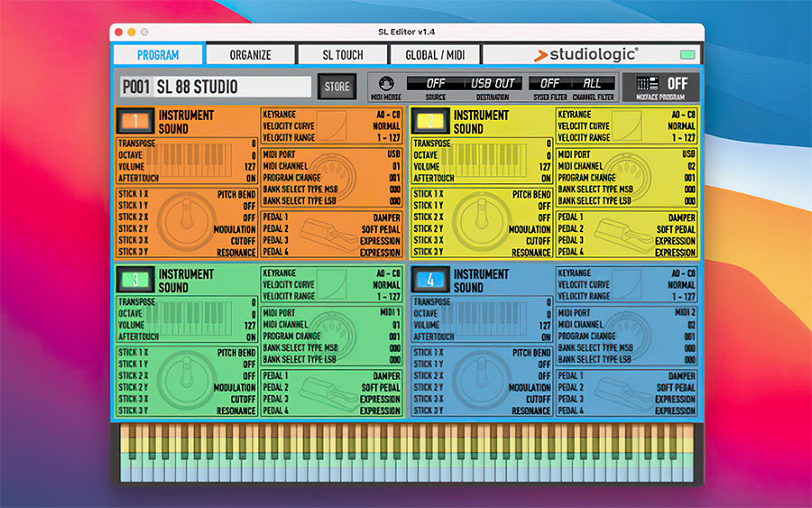The width and height of the screenshot is (812, 508).
Task: Adjust zone 3 Volume 127 value
Action: (x=251, y=325)
